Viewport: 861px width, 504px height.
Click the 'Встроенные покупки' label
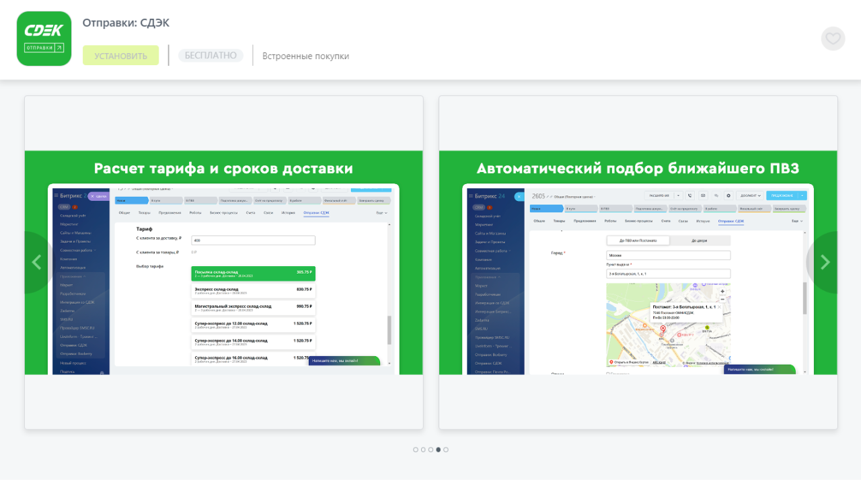pyautogui.click(x=305, y=56)
